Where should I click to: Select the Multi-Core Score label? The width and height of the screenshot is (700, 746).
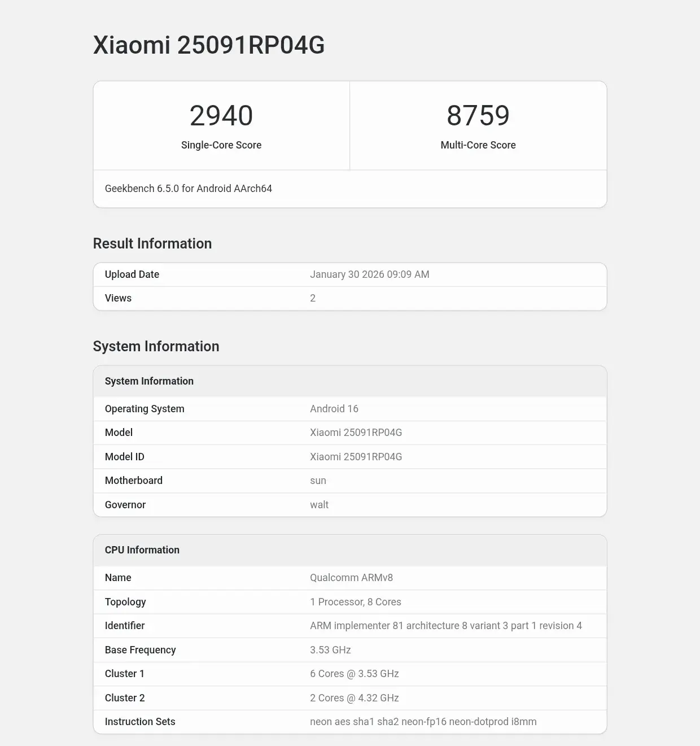[x=478, y=145]
